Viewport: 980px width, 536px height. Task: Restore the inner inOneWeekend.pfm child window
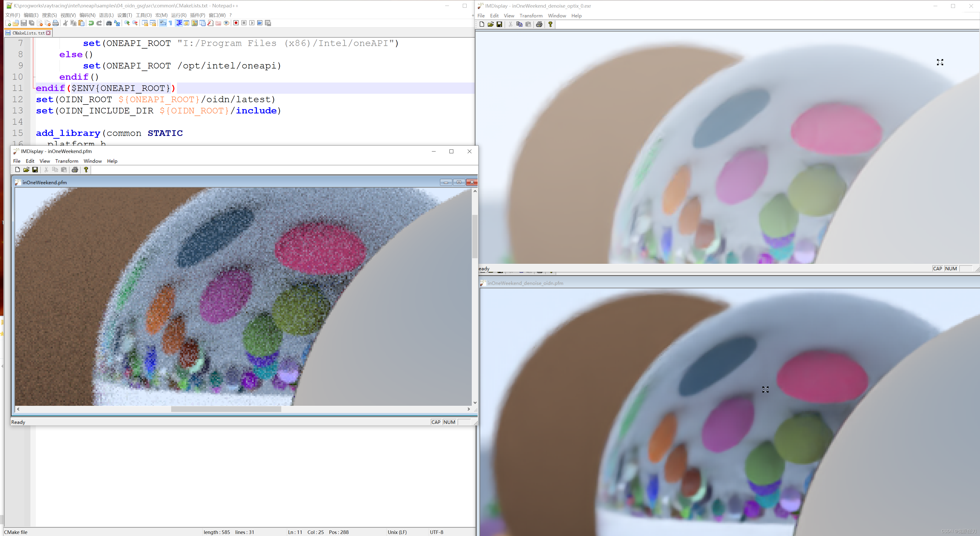click(459, 182)
